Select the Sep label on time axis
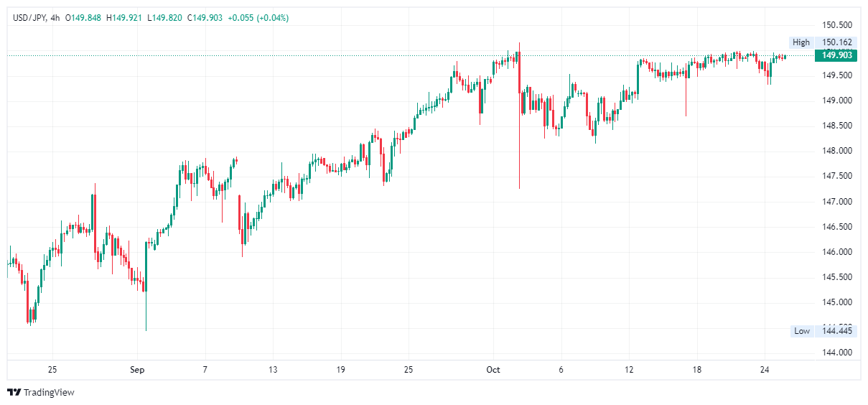Image resolution: width=868 pixels, height=405 pixels. [137, 370]
